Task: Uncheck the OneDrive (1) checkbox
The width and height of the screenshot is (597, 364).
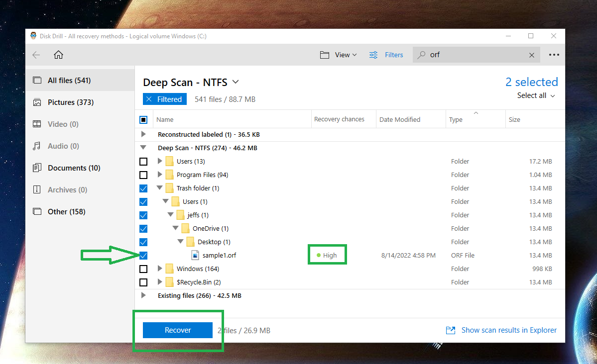Action: [143, 229]
